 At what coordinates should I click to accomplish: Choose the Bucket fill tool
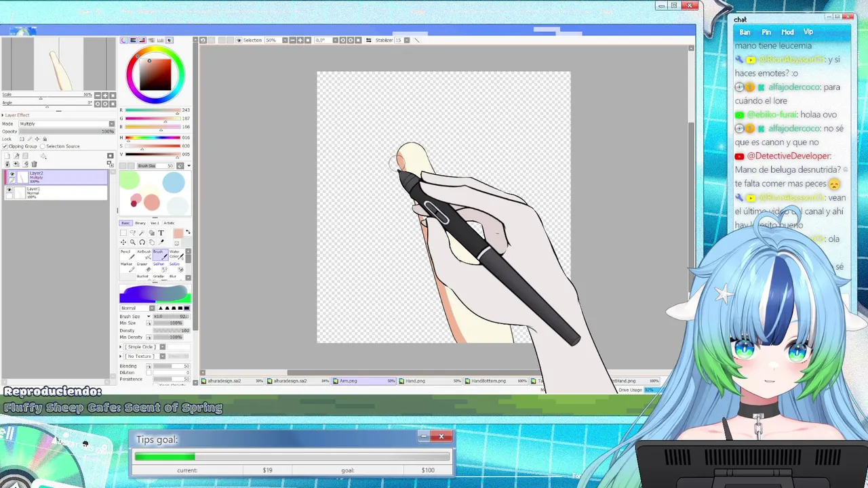click(x=144, y=277)
